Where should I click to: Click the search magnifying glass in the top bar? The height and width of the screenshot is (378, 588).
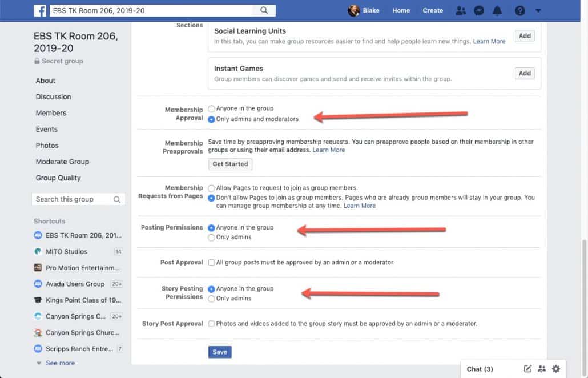(263, 10)
